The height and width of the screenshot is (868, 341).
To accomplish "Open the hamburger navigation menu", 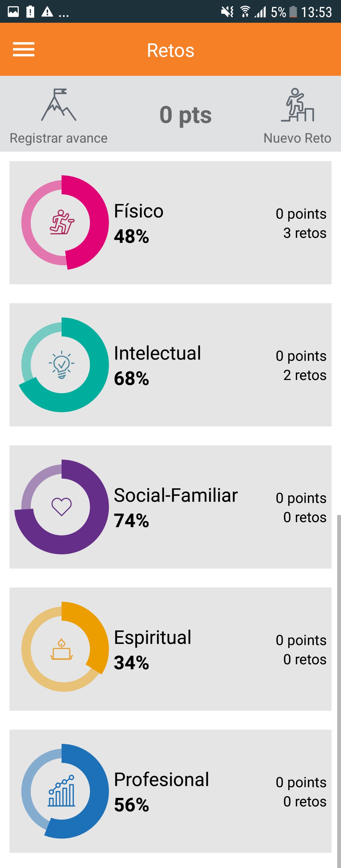I will point(24,50).
